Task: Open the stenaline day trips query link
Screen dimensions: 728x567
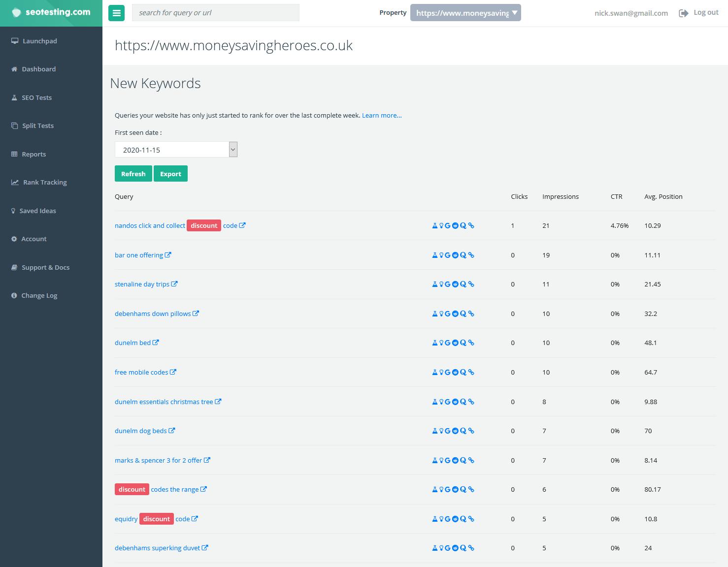Action: [x=146, y=284]
